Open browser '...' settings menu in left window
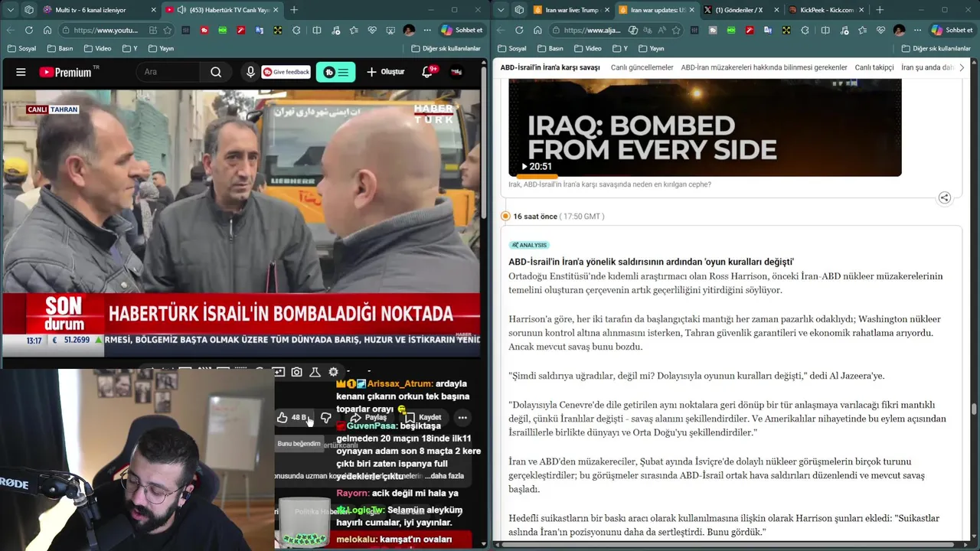 coord(427,30)
